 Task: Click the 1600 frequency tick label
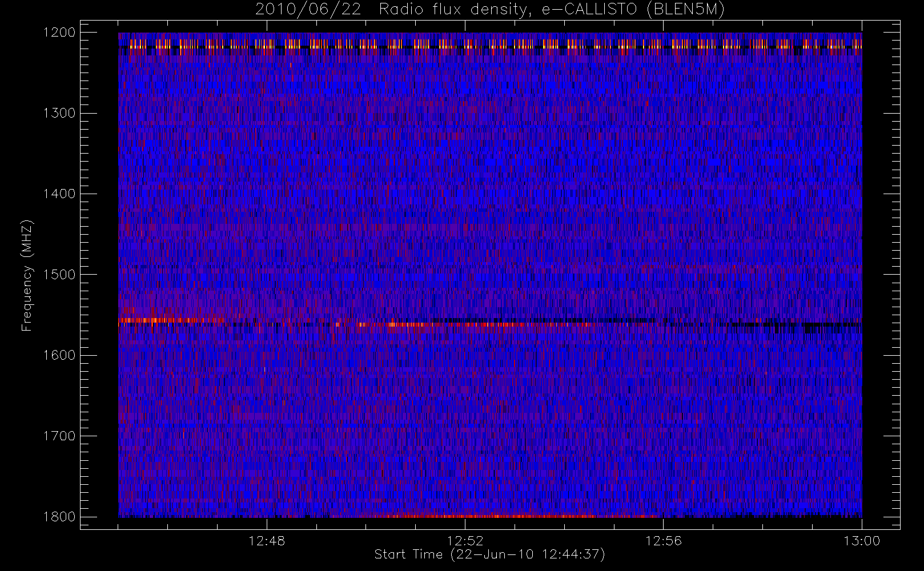coord(59,355)
